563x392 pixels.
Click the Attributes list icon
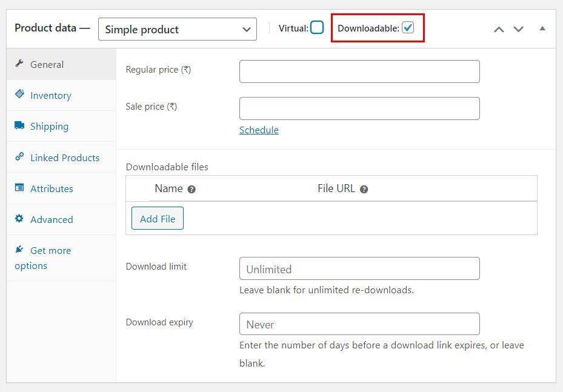point(19,188)
